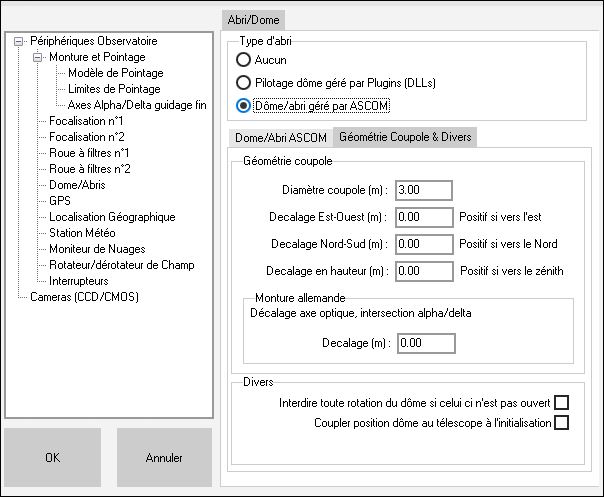Image resolution: width=604 pixels, height=497 pixels.
Task: Focus the Decalage Nord-Sud field
Action: click(x=424, y=244)
